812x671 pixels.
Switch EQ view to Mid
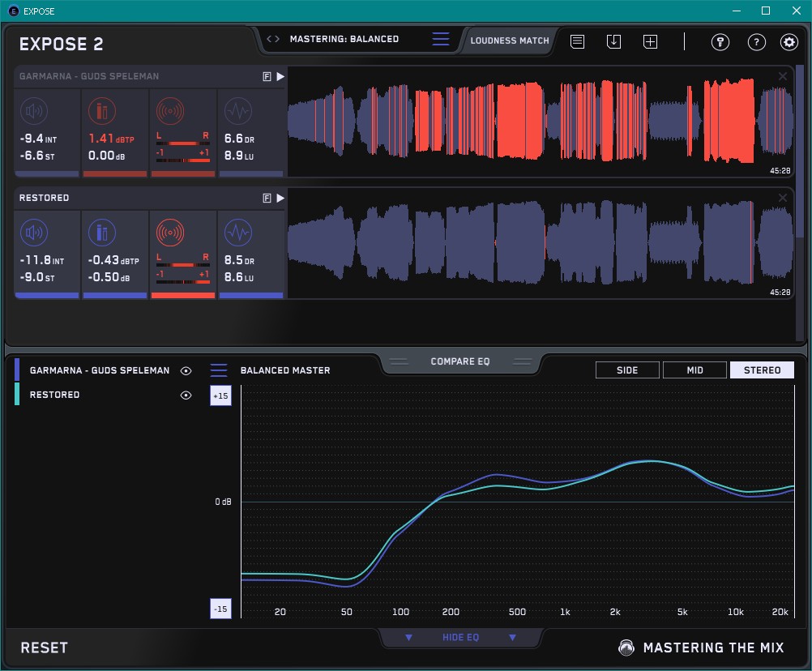click(694, 370)
